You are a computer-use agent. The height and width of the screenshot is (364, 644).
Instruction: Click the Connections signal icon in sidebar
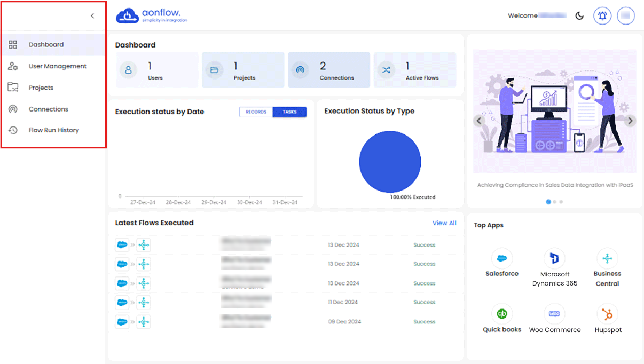(x=13, y=109)
